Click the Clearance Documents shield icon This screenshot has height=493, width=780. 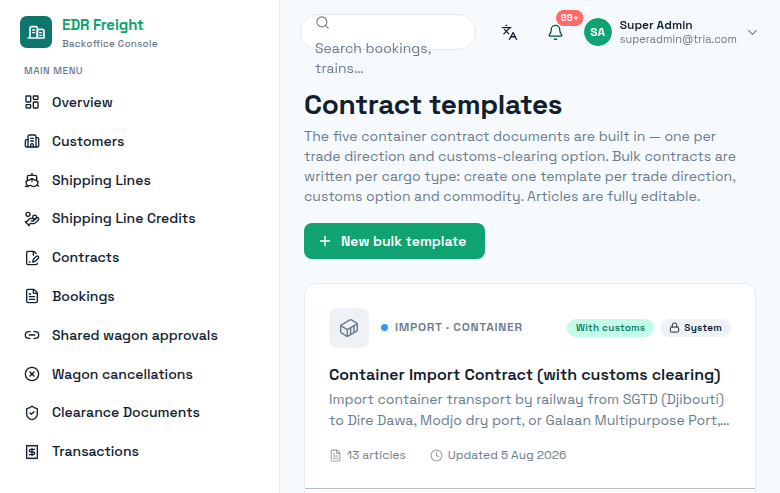32,413
